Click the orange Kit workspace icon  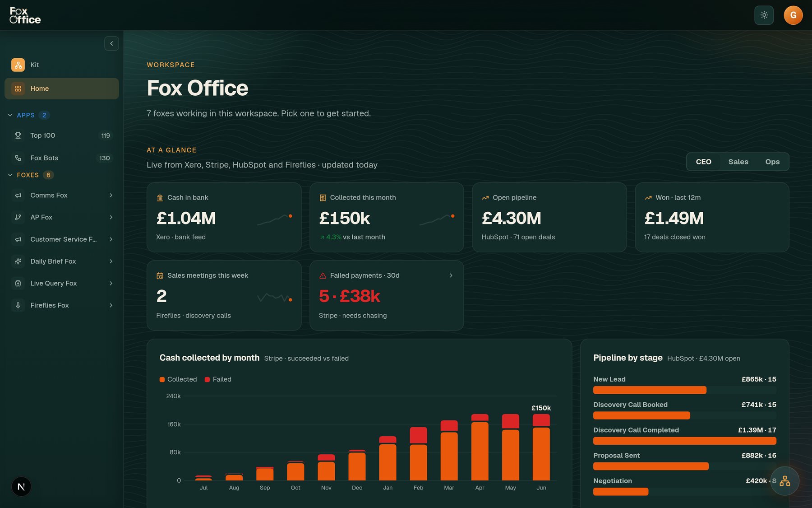tap(18, 65)
